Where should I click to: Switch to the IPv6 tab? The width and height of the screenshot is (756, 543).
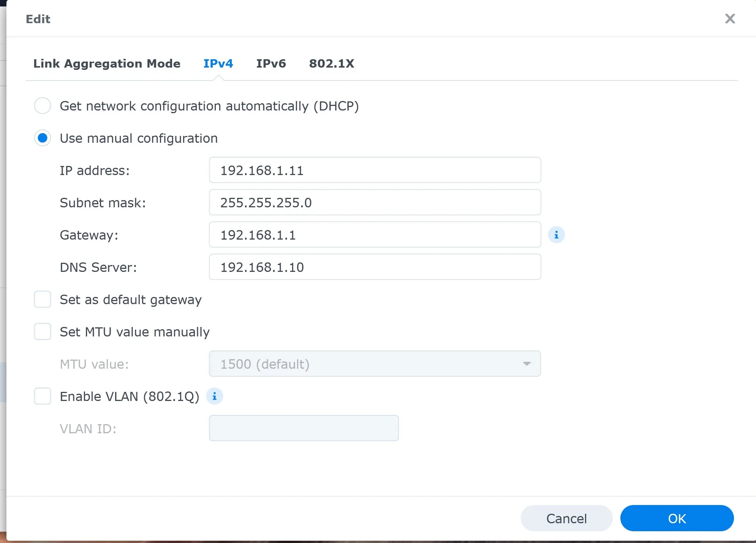pyautogui.click(x=271, y=64)
